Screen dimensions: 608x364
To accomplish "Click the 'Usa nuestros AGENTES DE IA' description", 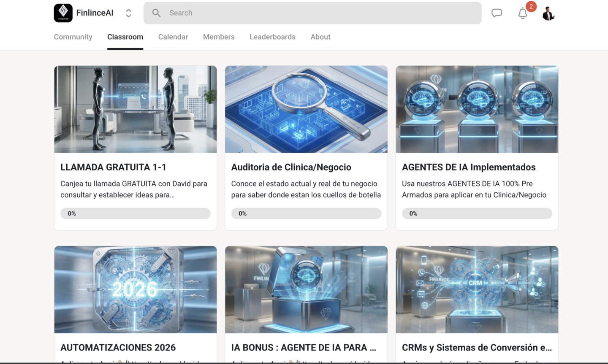I will click(474, 189).
